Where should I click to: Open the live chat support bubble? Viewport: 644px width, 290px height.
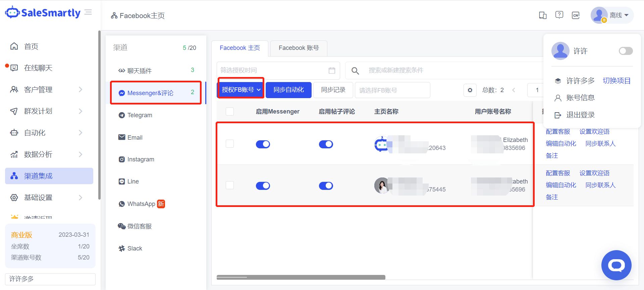coord(616,265)
